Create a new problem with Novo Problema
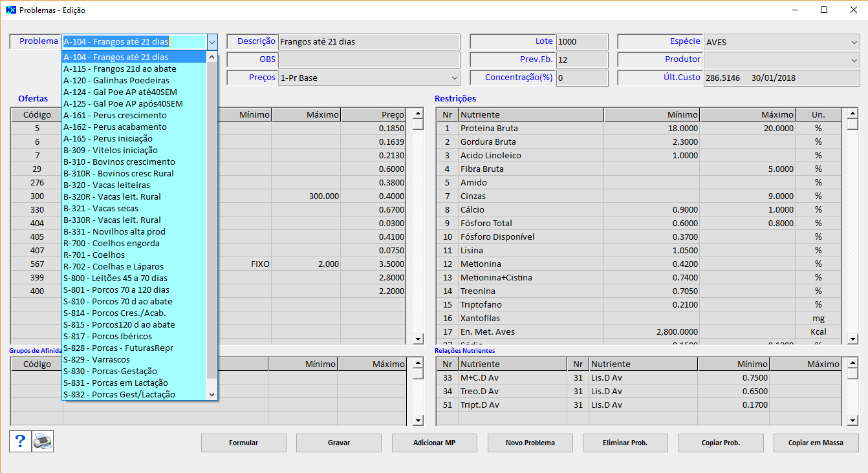868x473 pixels. coord(530,443)
